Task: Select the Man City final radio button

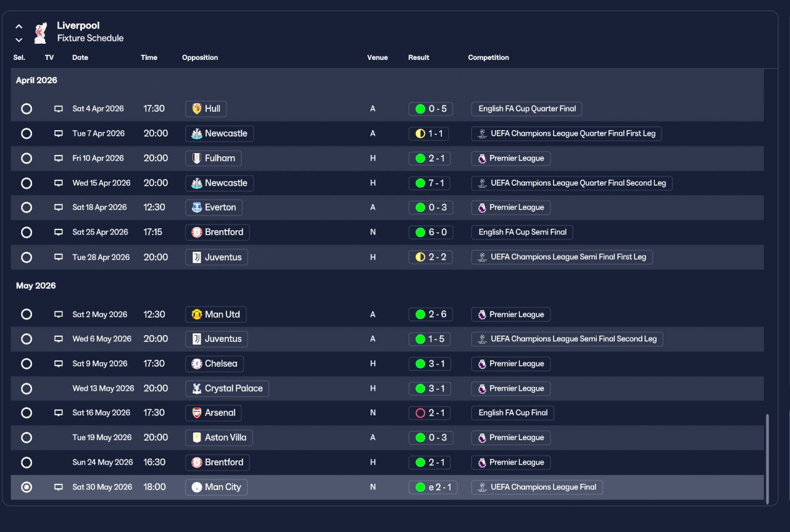Action: [x=27, y=487]
